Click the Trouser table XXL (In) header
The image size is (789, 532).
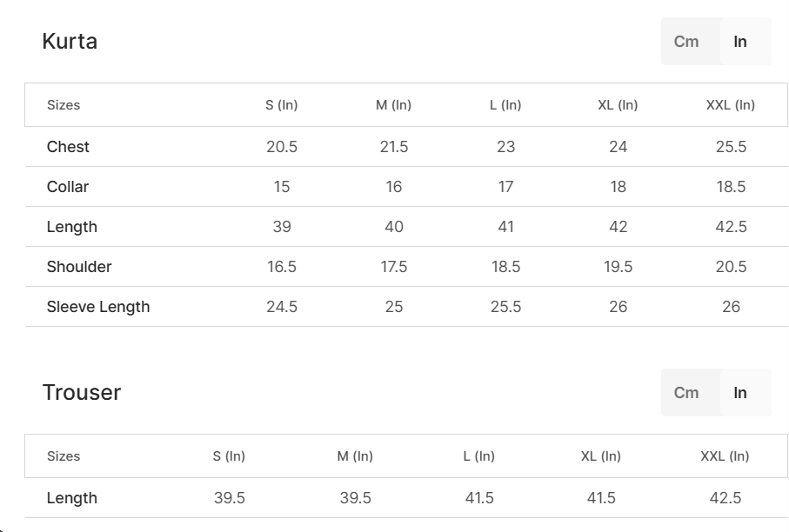click(725, 456)
